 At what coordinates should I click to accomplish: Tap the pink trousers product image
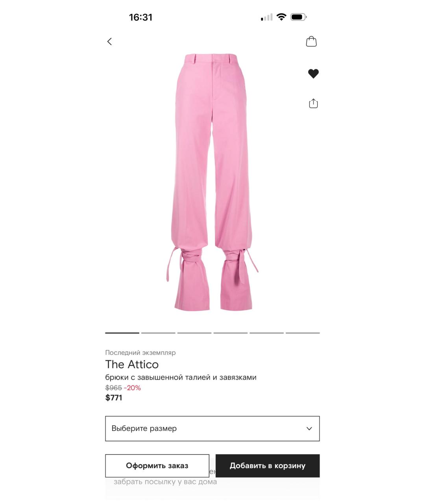coord(213,182)
